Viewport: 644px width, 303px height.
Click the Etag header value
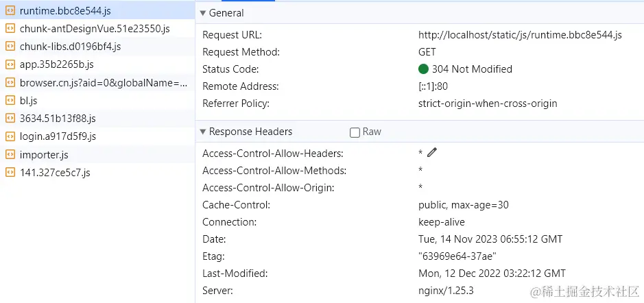(457, 256)
